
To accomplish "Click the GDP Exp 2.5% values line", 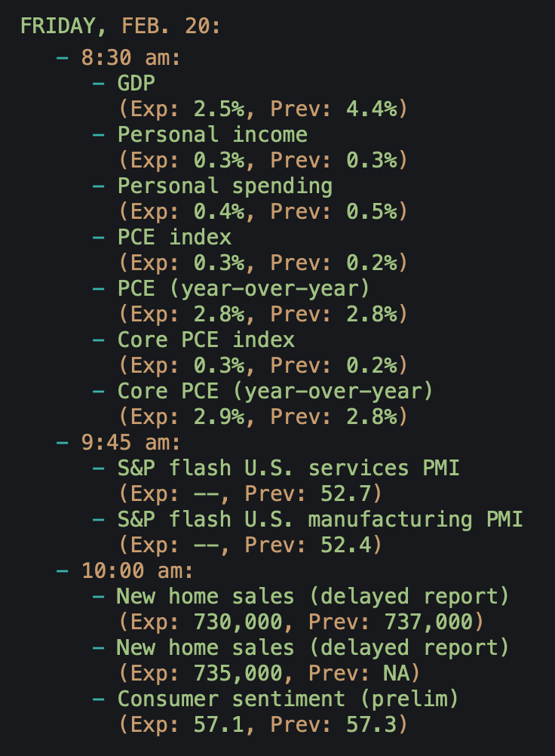I will coord(262,109).
